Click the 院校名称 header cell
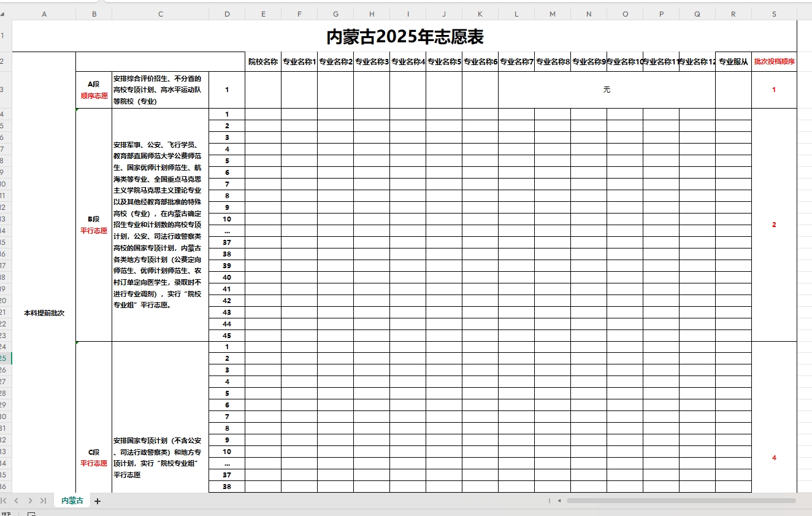This screenshot has width=812, height=516. pos(263,61)
